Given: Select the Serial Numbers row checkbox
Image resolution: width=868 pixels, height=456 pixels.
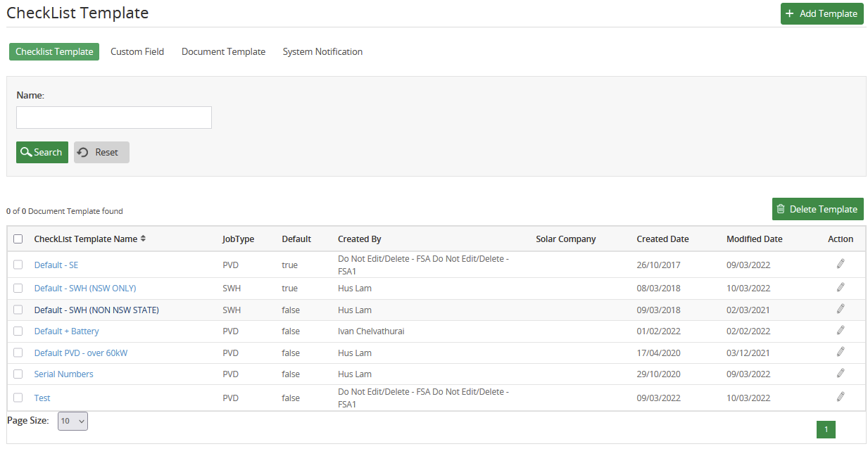Looking at the screenshot, I should tap(18, 374).
